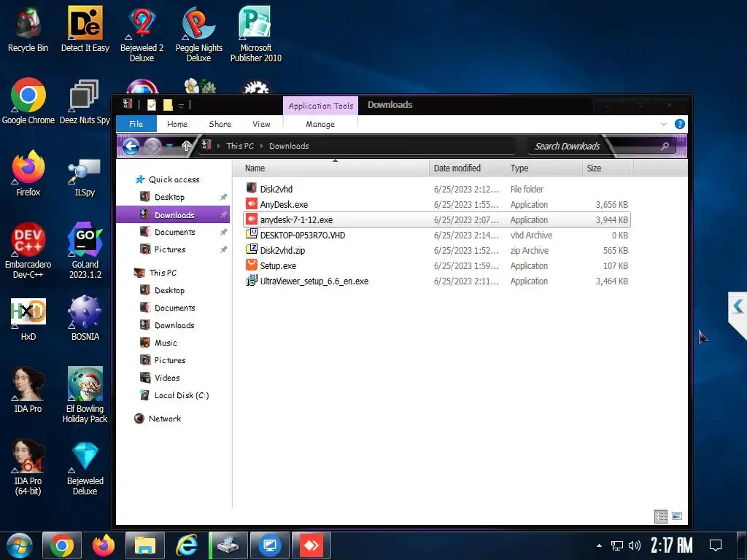Sort files by Date modified column
This screenshot has width=747, height=560.
467,168
